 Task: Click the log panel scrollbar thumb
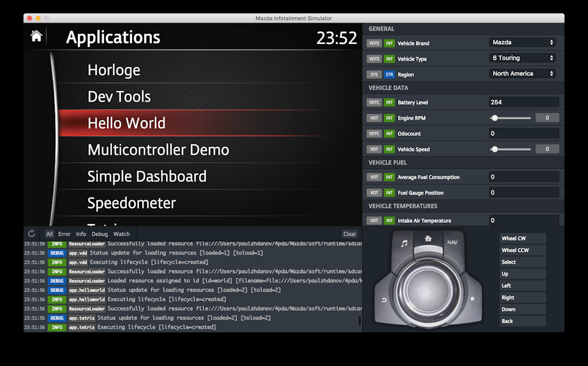click(360, 320)
